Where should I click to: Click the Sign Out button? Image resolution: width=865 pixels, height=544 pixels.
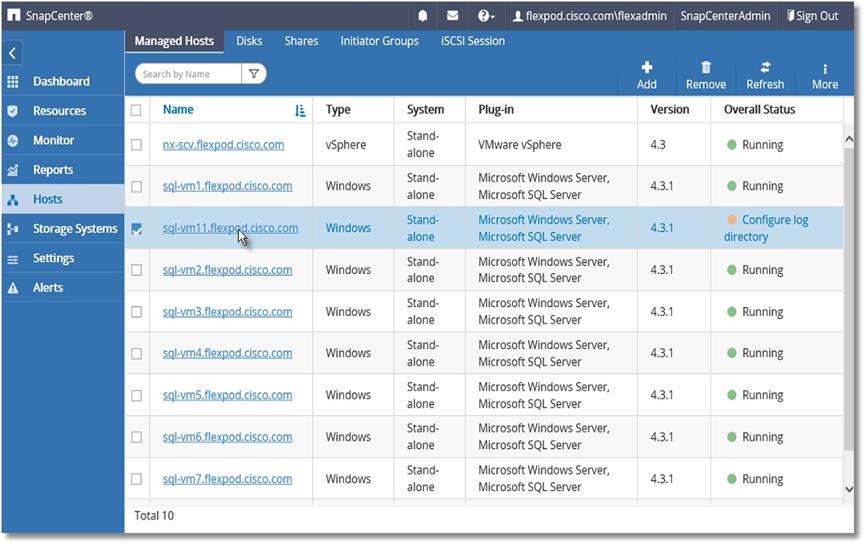[812, 16]
